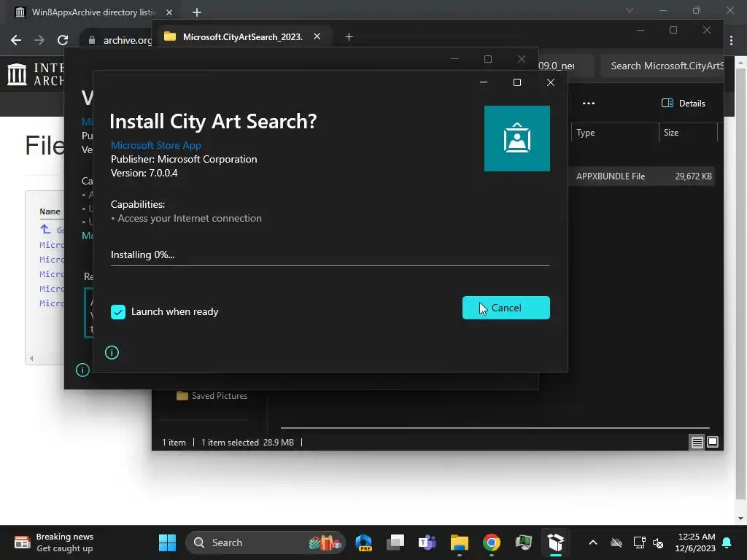
Task: Open the Windows Start menu
Action: coord(167,542)
